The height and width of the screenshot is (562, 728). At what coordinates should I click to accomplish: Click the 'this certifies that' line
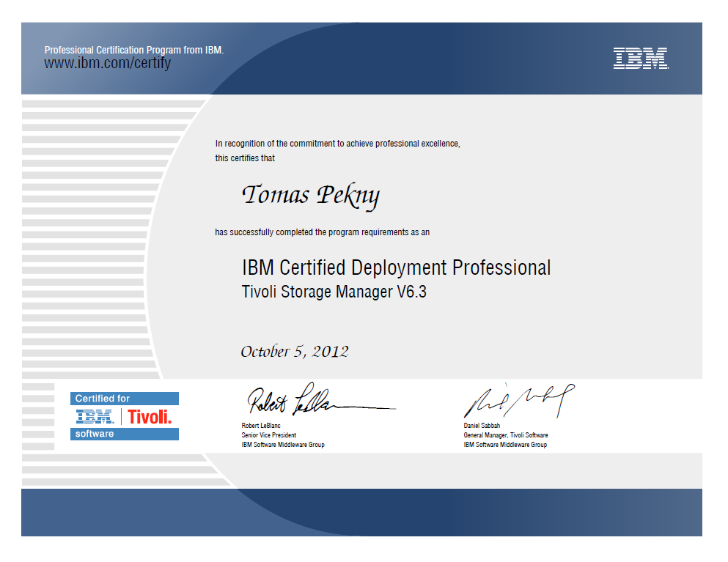245,158
